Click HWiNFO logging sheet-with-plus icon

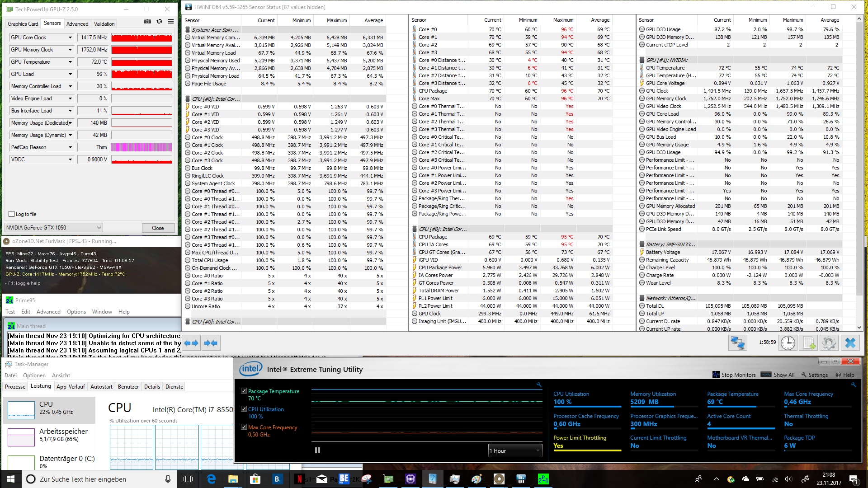coord(809,343)
